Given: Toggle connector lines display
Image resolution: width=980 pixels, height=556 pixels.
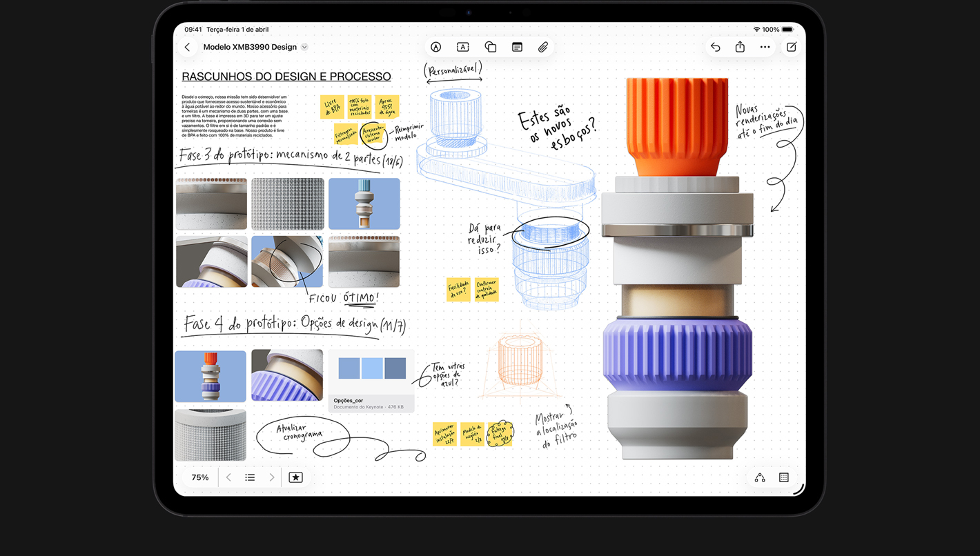Looking at the screenshot, I should point(760,477).
